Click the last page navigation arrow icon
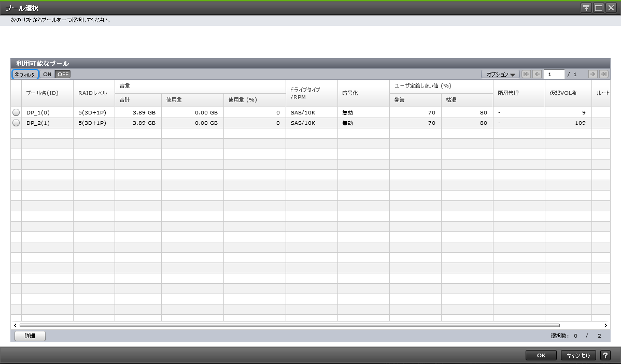This screenshot has height=364, width=621. [603, 74]
